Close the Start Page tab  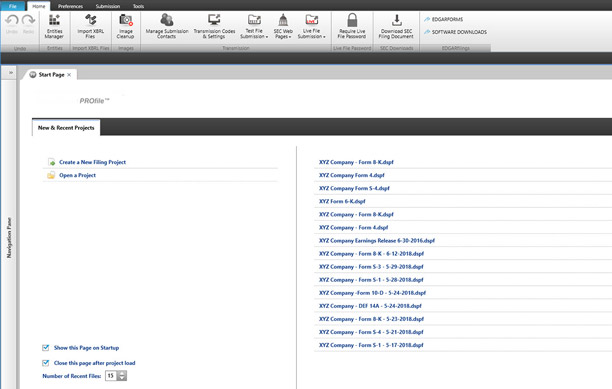(x=69, y=75)
